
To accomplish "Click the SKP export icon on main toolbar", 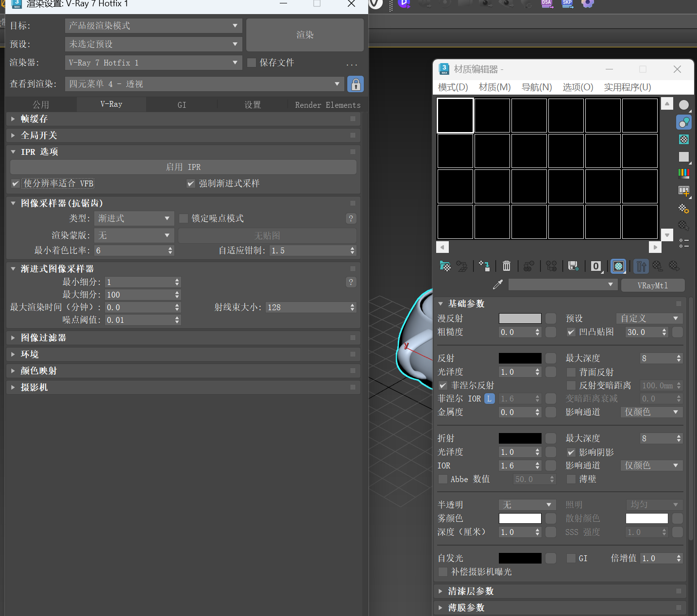I will (567, 3).
